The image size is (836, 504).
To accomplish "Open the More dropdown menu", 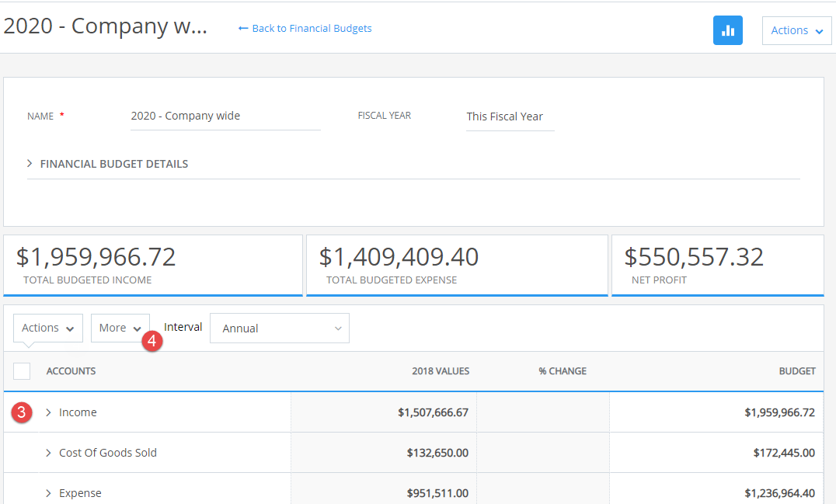I will (120, 328).
